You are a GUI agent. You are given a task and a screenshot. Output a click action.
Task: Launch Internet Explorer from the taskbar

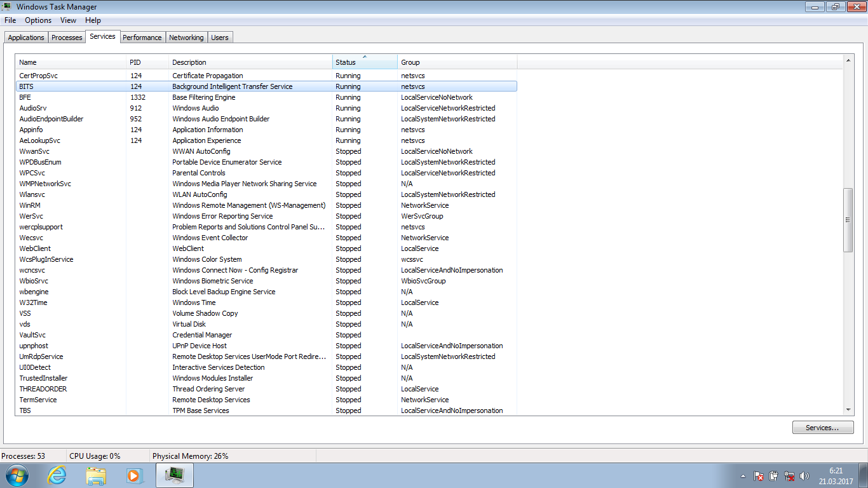point(57,475)
